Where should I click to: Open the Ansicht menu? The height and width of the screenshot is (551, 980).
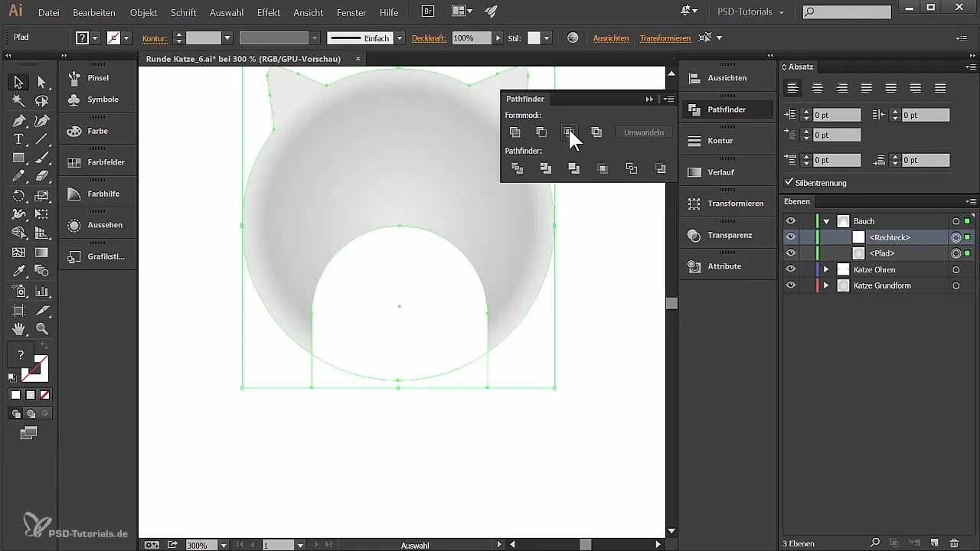click(309, 13)
